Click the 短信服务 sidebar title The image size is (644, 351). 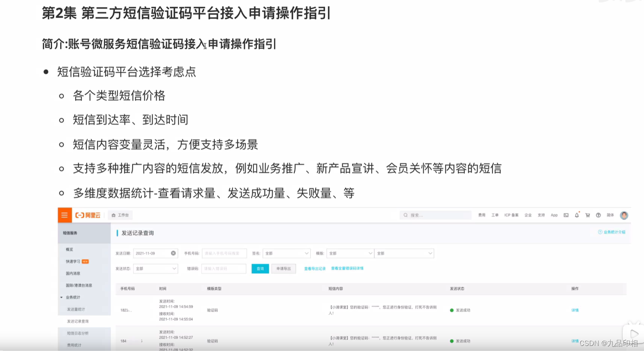coord(70,233)
